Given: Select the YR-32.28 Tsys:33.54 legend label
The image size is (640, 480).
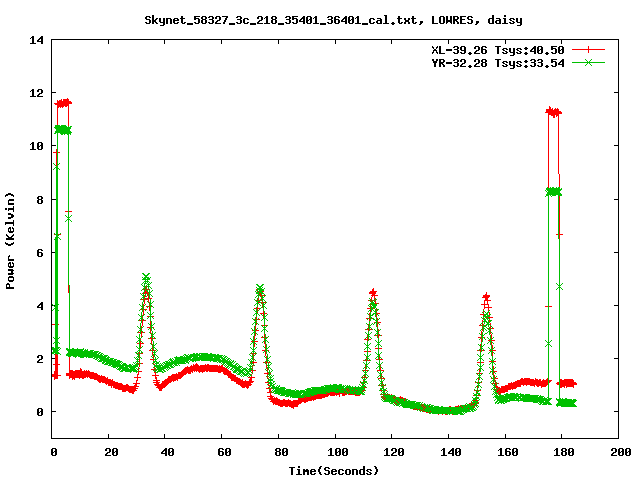Looking at the screenshot, I should (x=498, y=63).
